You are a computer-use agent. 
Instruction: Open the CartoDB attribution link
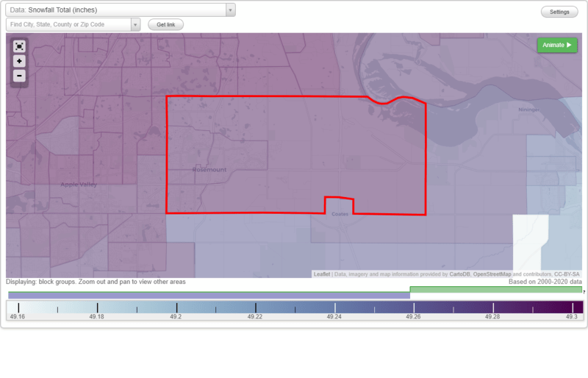point(459,274)
